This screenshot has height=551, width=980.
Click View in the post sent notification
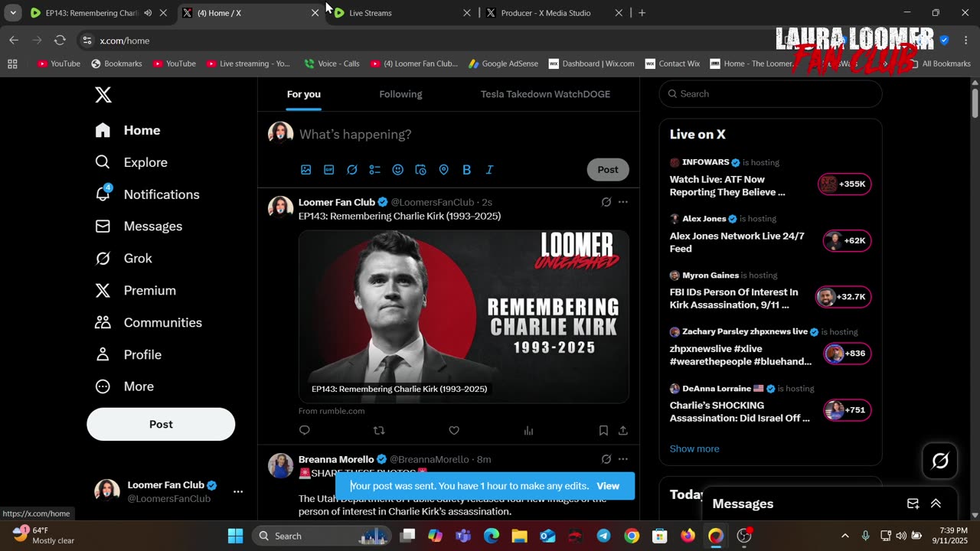click(x=608, y=486)
